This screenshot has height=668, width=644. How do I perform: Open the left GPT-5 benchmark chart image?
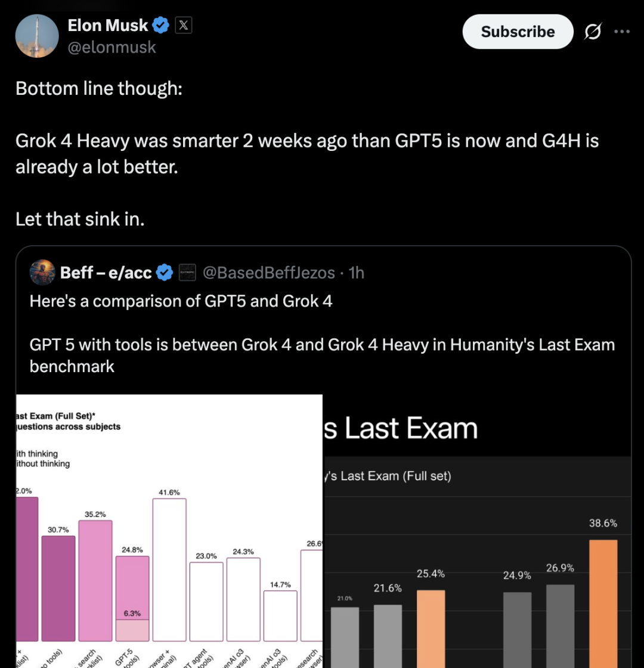[169, 531]
